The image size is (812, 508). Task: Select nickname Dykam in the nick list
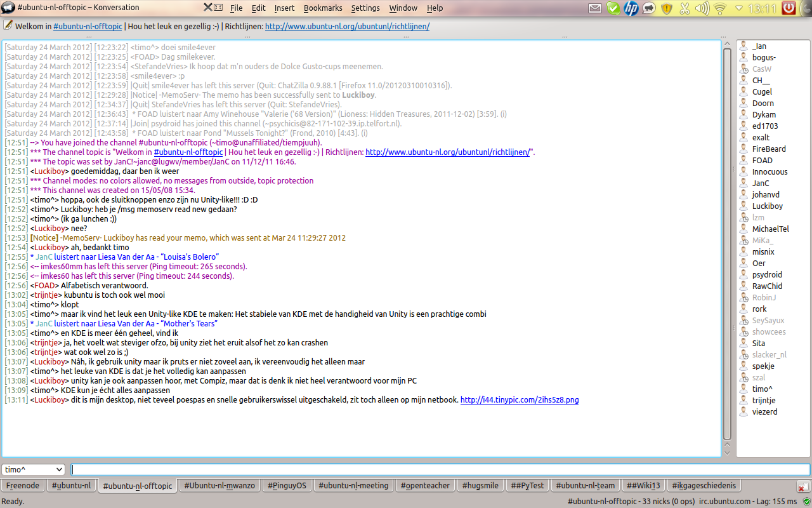point(764,114)
